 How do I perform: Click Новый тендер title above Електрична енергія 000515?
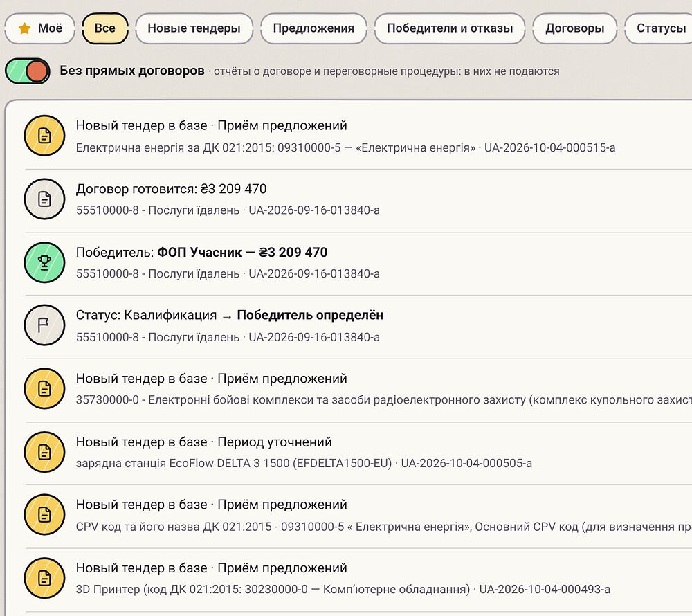coord(211,126)
